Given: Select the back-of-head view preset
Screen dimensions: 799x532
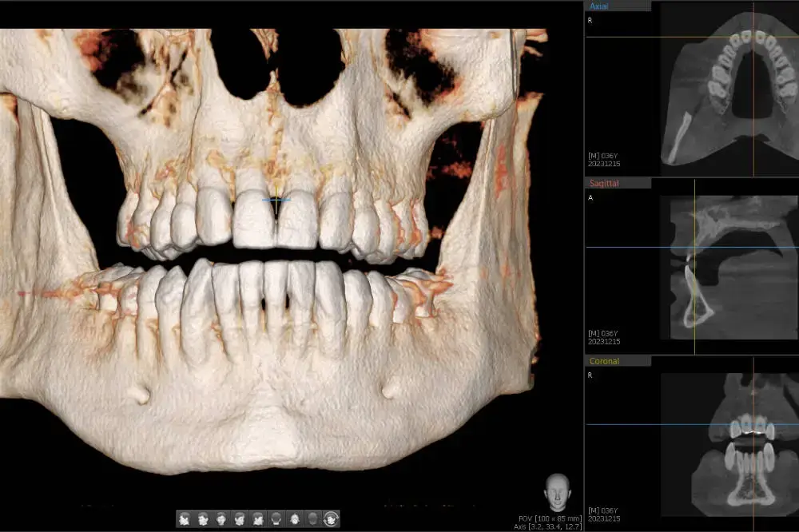Looking at the screenshot, I should (276, 518).
